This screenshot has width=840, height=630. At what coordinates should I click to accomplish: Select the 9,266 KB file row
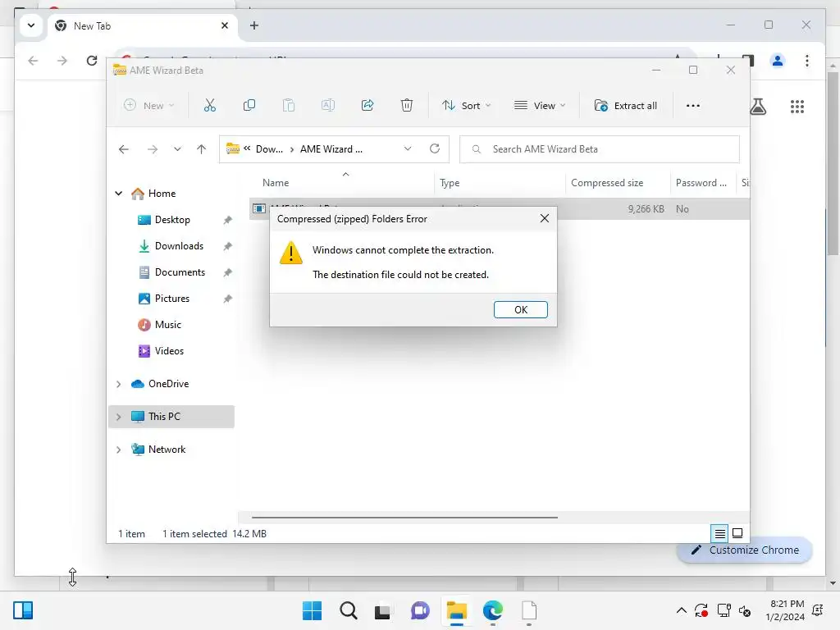500,209
